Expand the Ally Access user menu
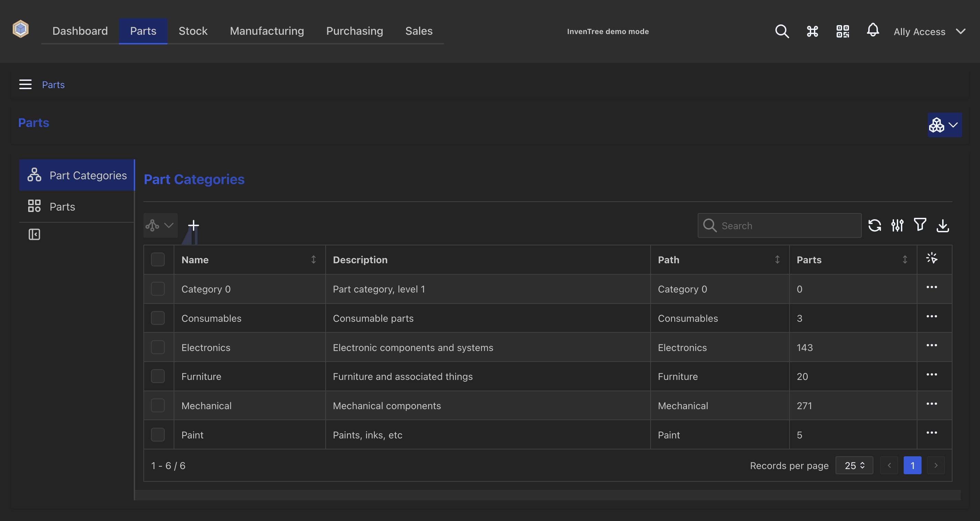The height and width of the screenshot is (521, 980). [x=929, y=32]
